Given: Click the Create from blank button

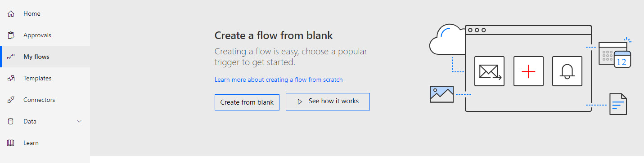Looking at the screenshot, I should 247,102.
